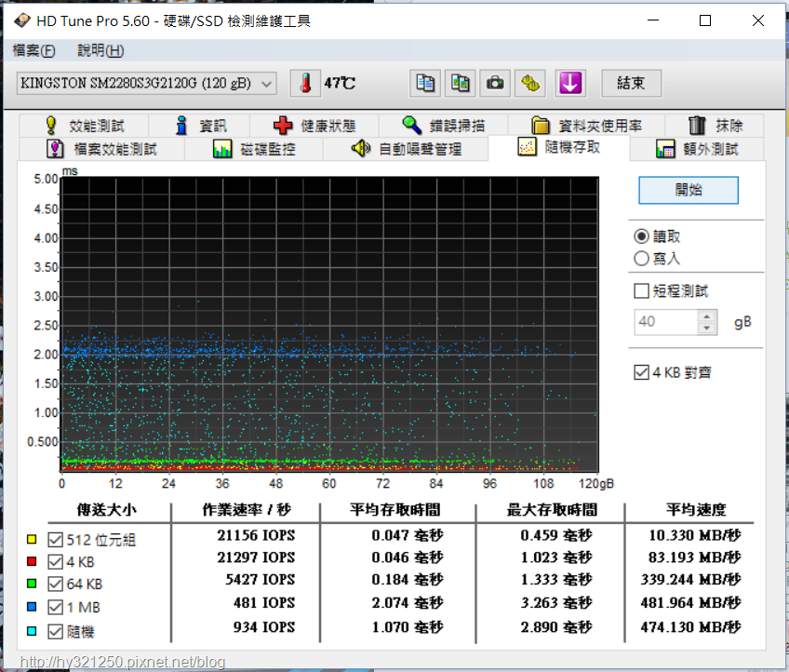This screenshot has width=789, height=672.
Task: Click the yellow 512 位元組 color swatch
Action: [x=32, y=540]
